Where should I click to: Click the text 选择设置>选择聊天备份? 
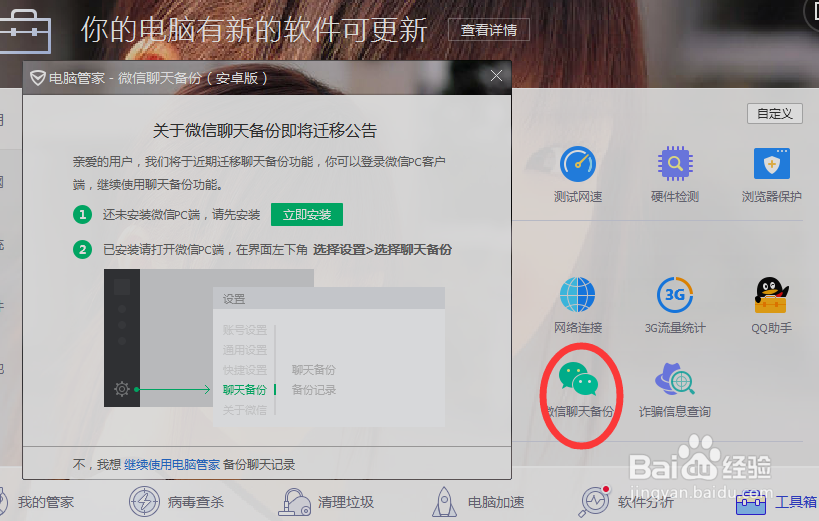pyautogui.click(x=382, y=250)
